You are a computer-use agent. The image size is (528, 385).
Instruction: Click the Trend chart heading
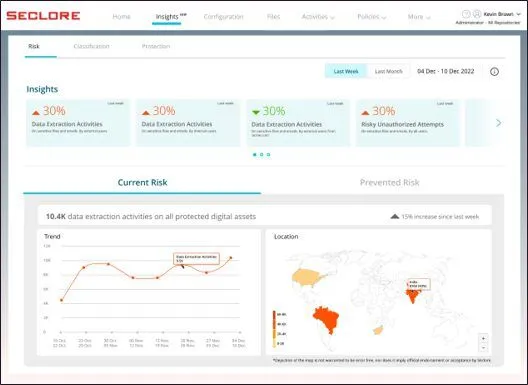click(52, 236)
